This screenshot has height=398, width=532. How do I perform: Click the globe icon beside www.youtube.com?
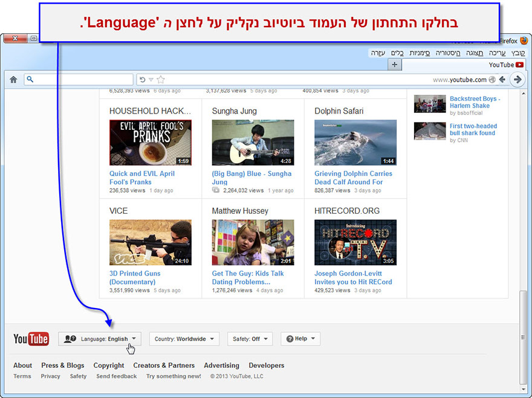point(492,79)
